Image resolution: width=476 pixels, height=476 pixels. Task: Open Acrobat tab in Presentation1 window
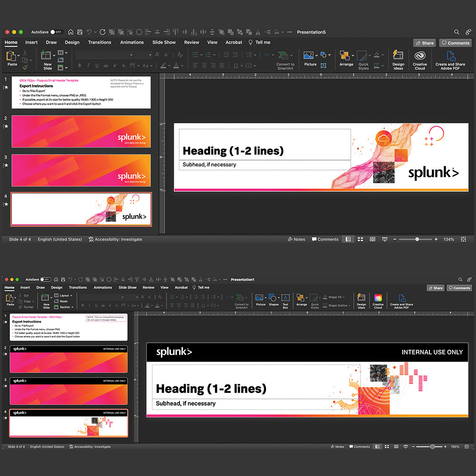coord(181,288)
